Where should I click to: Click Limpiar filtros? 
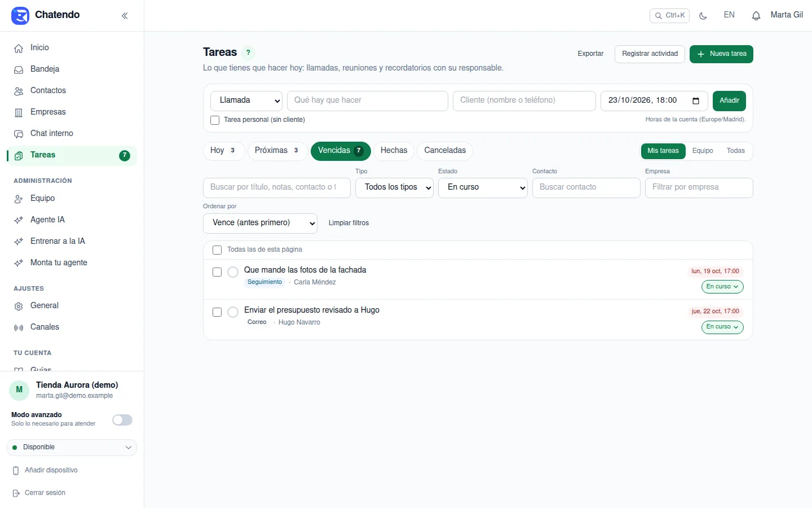pos(348,223)
